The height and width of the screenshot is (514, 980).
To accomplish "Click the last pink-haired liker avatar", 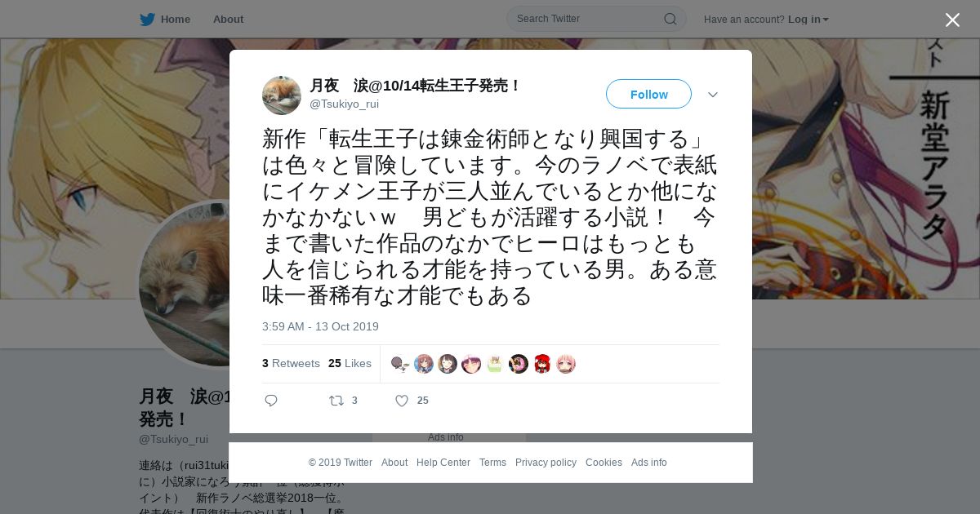I will tap(566, 364).
